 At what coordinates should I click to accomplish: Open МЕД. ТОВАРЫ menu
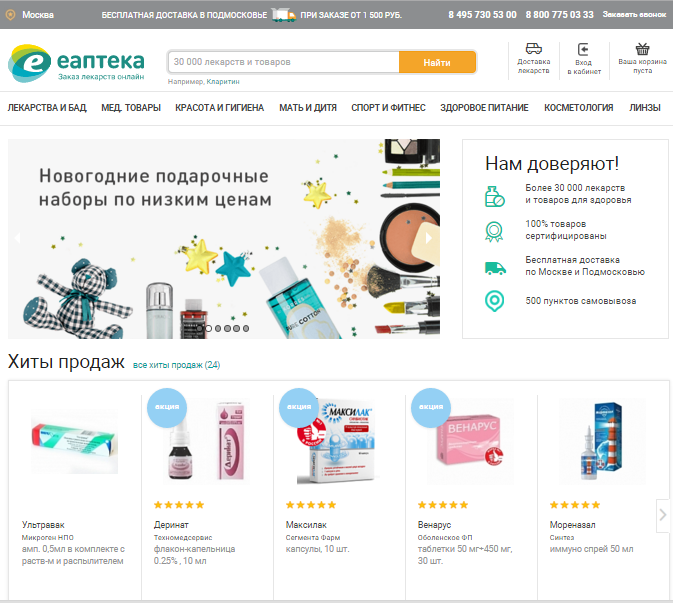point(131,108)
